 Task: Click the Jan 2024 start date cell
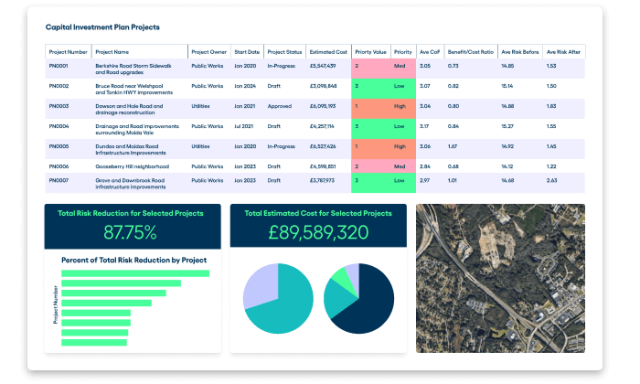(245, 86)
